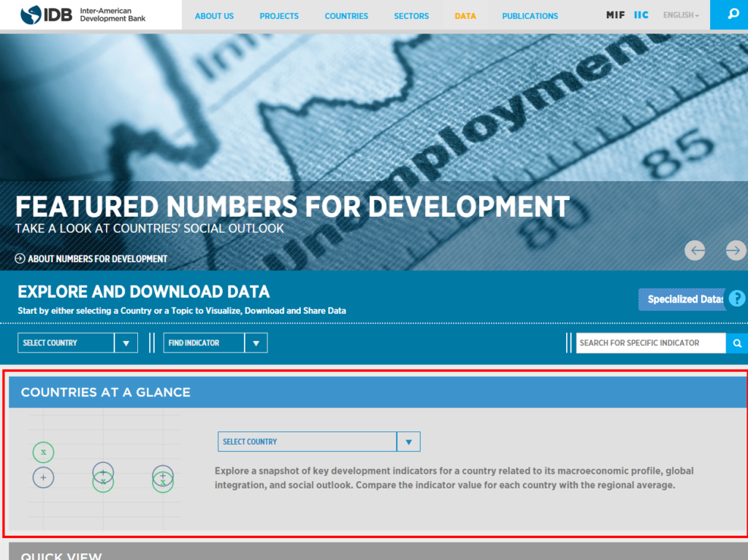The image size is (748, 560).
Task: Expand the SELECT COUNTRY dropdown in Countries at a Glance
Action: (319, 441)
